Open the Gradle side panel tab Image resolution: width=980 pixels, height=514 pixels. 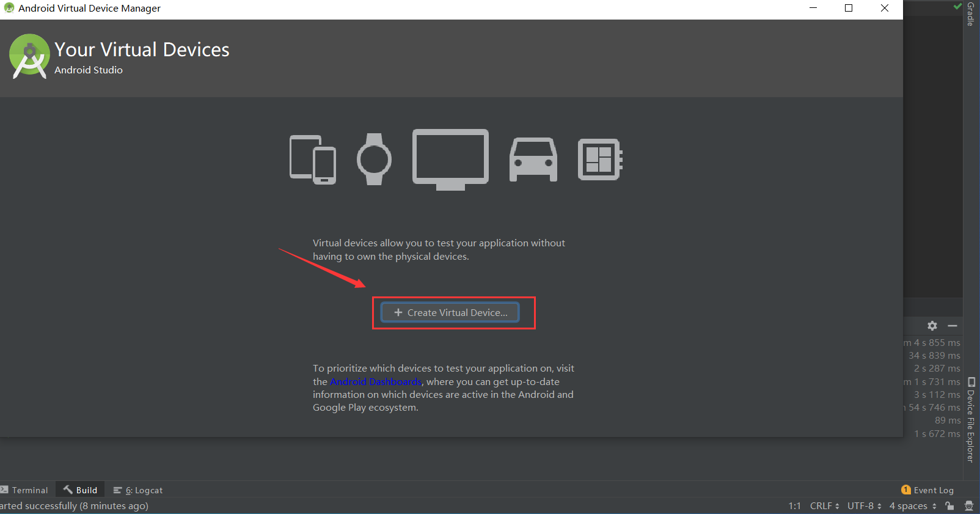(x=970, y=14)
